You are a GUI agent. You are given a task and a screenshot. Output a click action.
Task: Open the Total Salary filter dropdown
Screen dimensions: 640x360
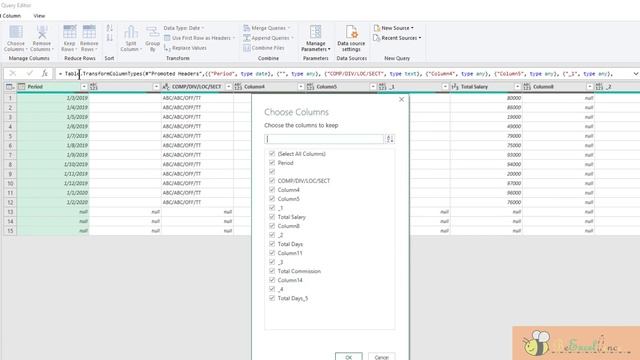tap(517, 87)
